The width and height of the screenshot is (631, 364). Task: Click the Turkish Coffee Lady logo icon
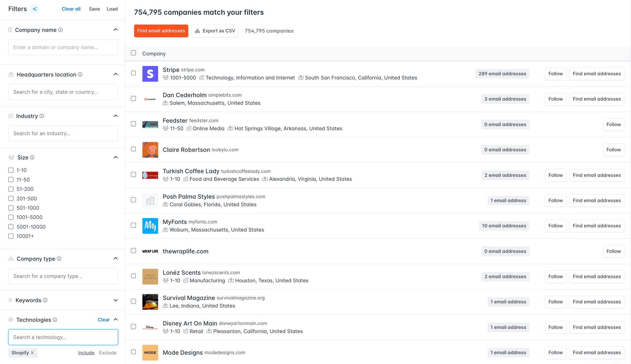150,175
